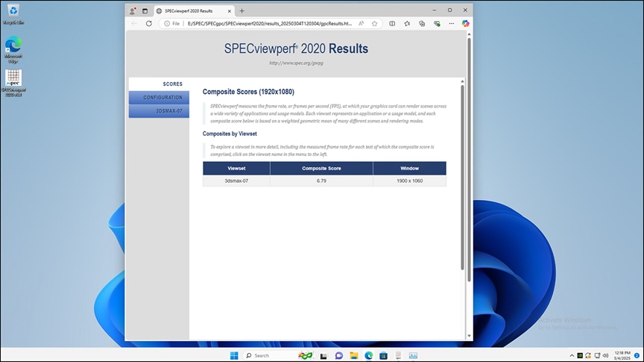
Task: Activate the Read aloud icon
Action: 361,23
